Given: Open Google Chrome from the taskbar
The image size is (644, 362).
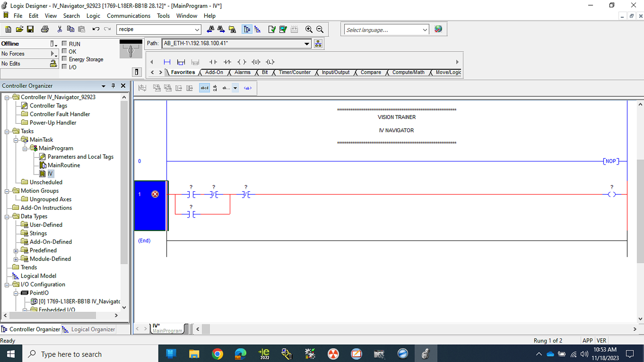Looking at the screenshot, I should pos(217,354).
